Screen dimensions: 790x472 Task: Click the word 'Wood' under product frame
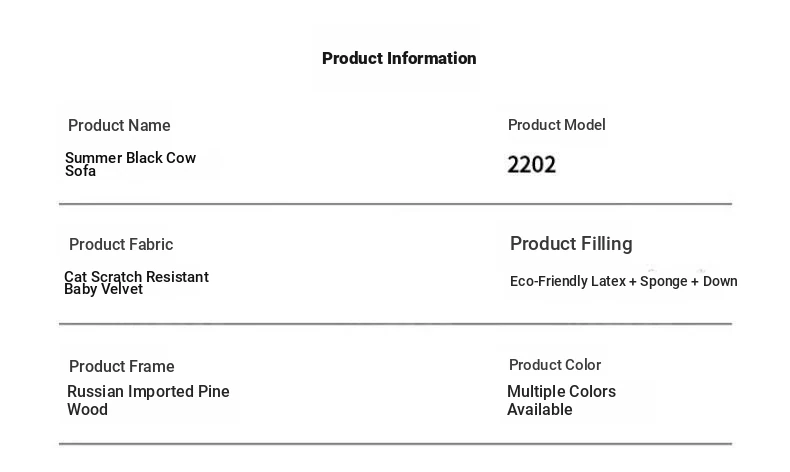[87, 410]
